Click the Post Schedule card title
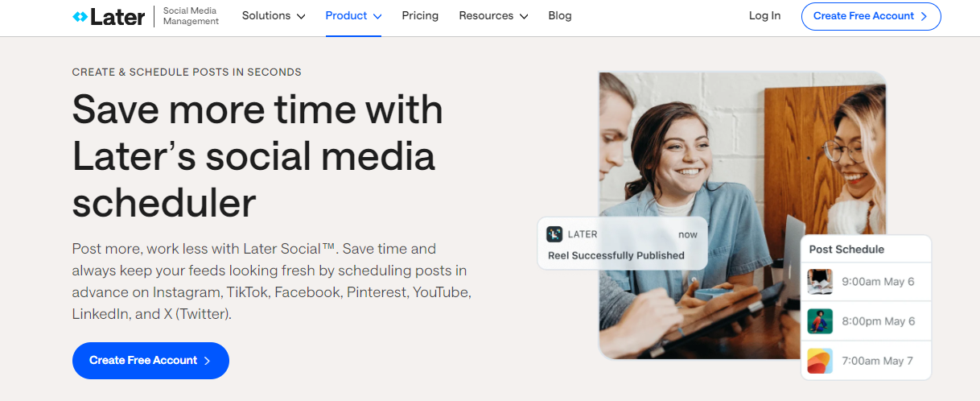Image resolution: width=980 pixels, height=401 pixels. pyautogui.click(x=846, y=250)
